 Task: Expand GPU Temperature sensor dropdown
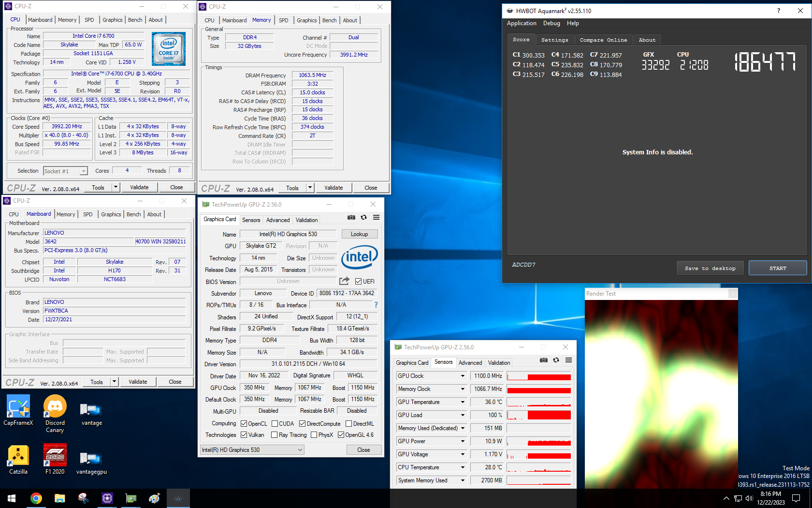tap(463, 402)
